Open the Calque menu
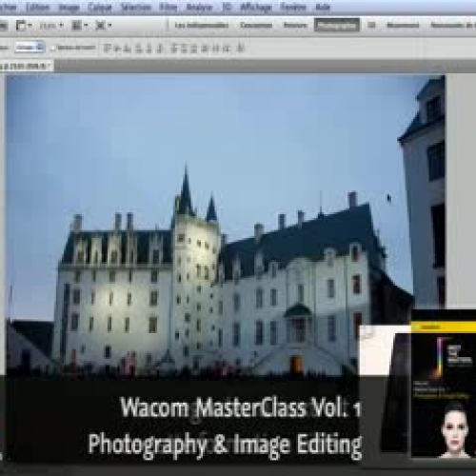 (x=100, y=7)
